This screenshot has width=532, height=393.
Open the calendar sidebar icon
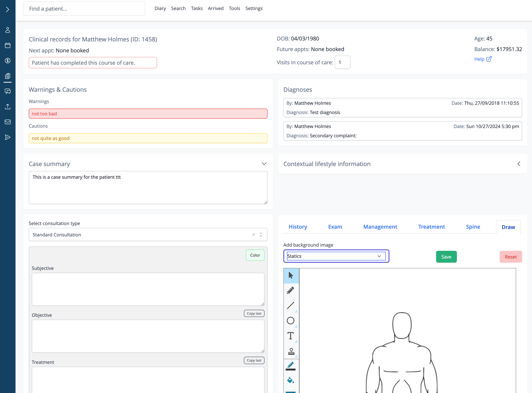8,45
